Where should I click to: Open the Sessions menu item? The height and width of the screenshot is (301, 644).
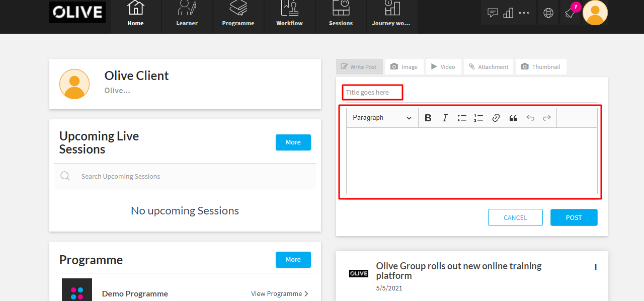point(341,17)
